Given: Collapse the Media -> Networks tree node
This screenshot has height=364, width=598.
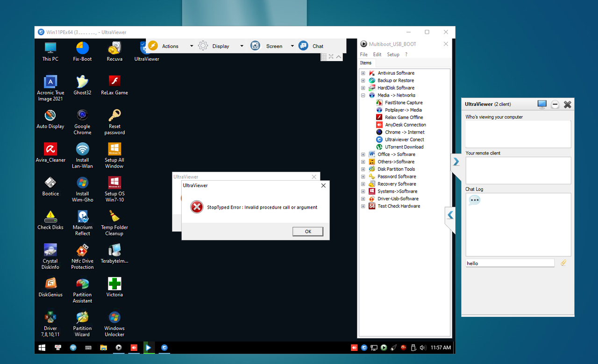Looking at the screenshot, I should click(363, 95).
